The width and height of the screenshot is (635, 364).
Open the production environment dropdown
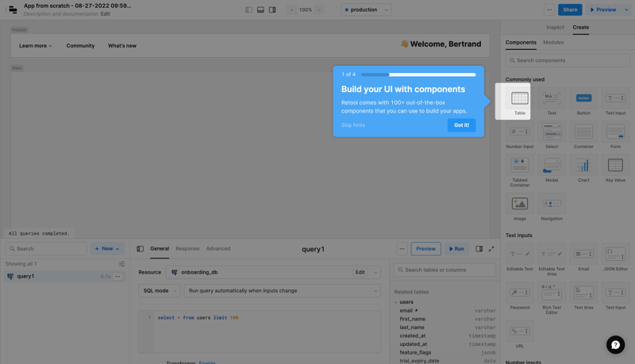pyautogui.click(x=366, y=10)
